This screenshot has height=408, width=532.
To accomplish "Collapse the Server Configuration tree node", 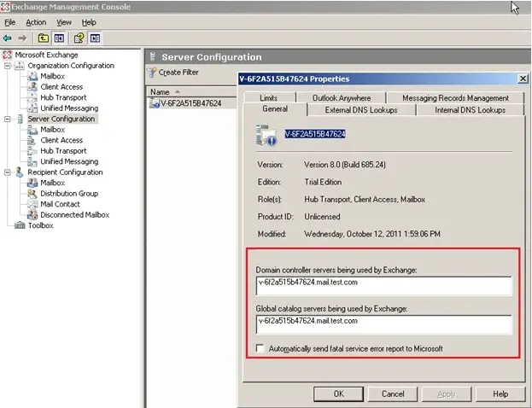I will coord(7,119).
